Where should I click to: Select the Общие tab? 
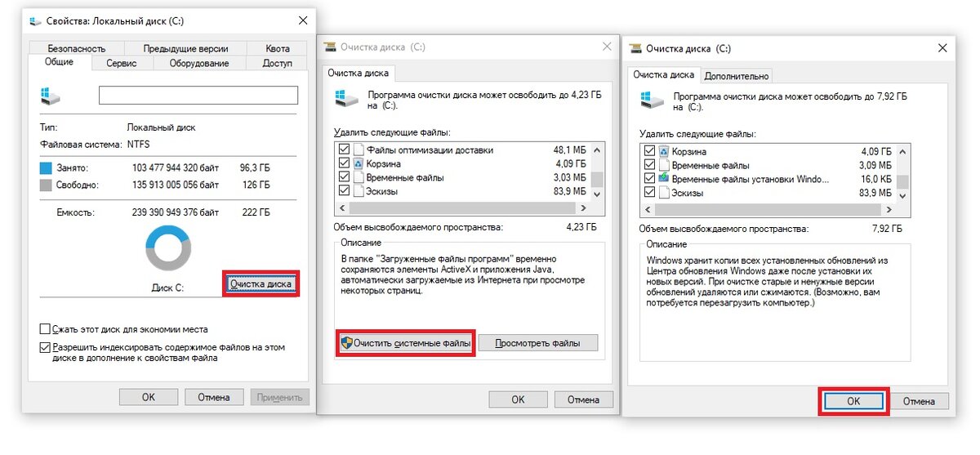pyautogui.click(x=59, y=62)
